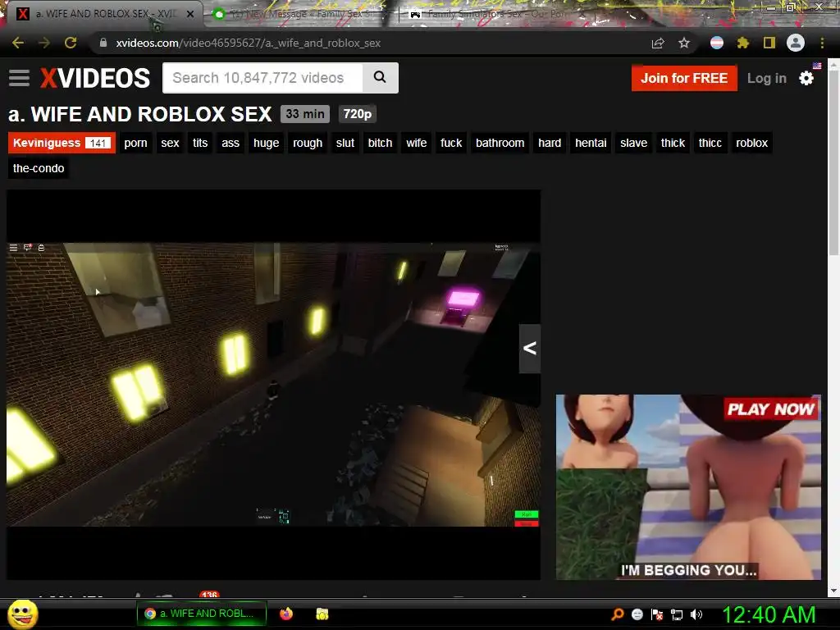840x630 pixels.
Task: Select the 'thicc' tag
Action: 710,143
